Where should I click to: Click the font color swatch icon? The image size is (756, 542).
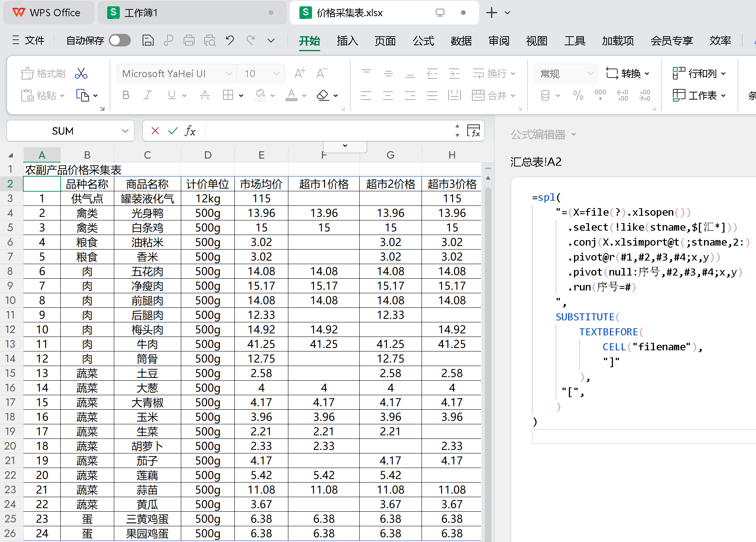291,95
